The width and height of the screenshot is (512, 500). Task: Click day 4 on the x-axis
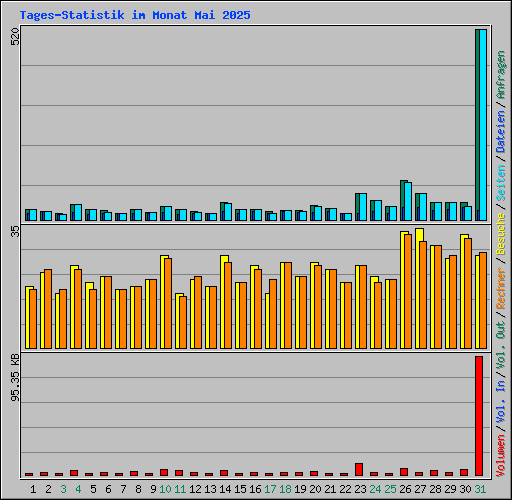pyautogui.click(x=78, y=489)
